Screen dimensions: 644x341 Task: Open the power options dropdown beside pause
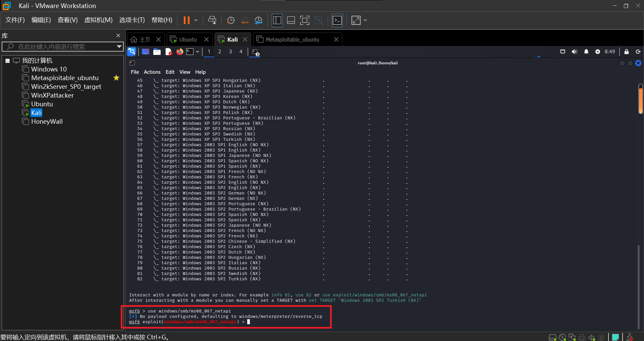[196, 20]
